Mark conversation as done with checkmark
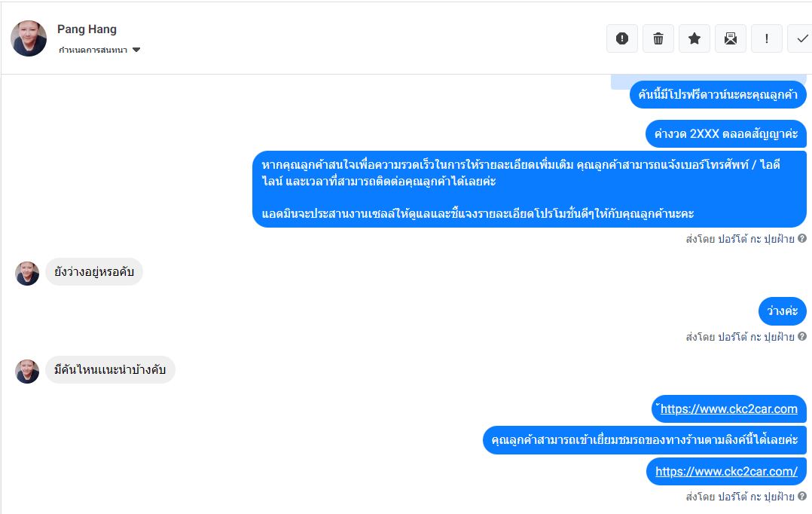Screen dimensions: 812x514 800,38
